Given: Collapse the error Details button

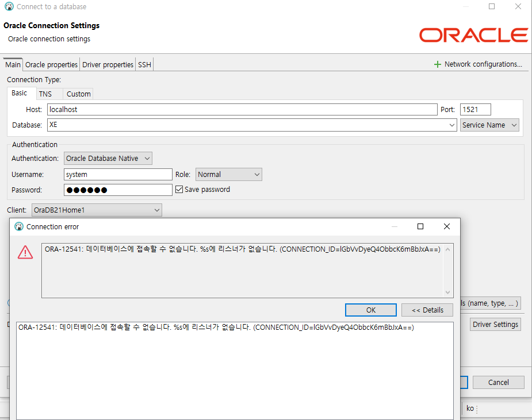Looking at the screenshot, I should [427, 310].
